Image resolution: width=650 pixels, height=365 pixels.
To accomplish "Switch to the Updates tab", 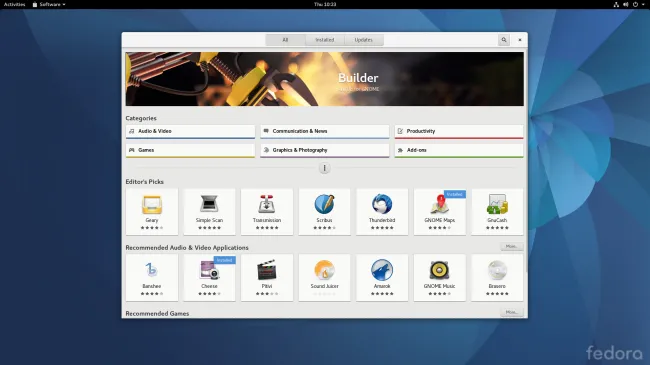I will tap(364, 40).
